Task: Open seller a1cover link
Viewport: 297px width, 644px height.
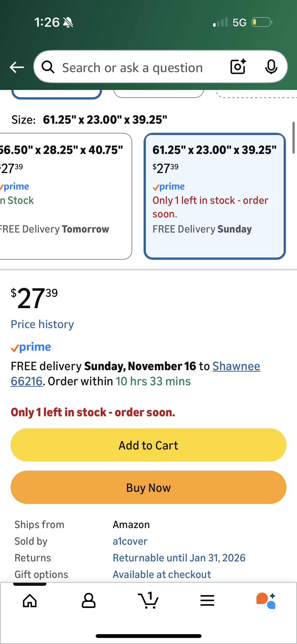Action: [x=130, y=541]
